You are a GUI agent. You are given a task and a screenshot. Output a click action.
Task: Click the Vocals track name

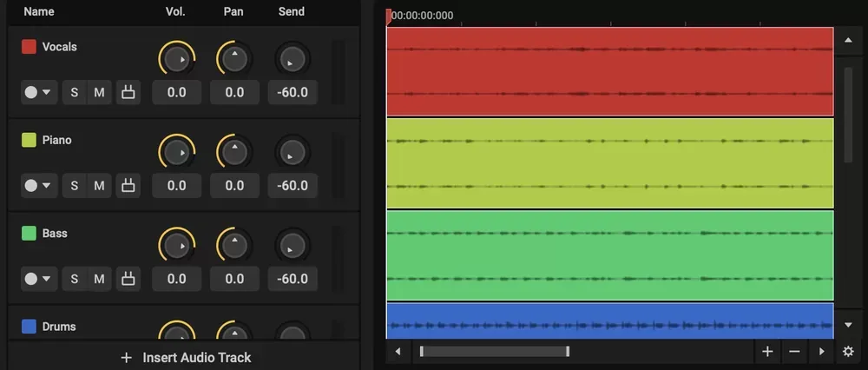60,47
